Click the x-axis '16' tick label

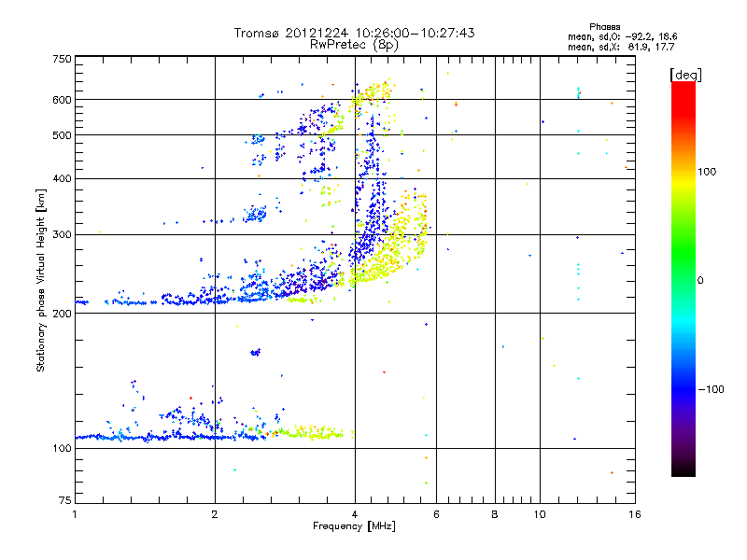click(x=635, y=514)
